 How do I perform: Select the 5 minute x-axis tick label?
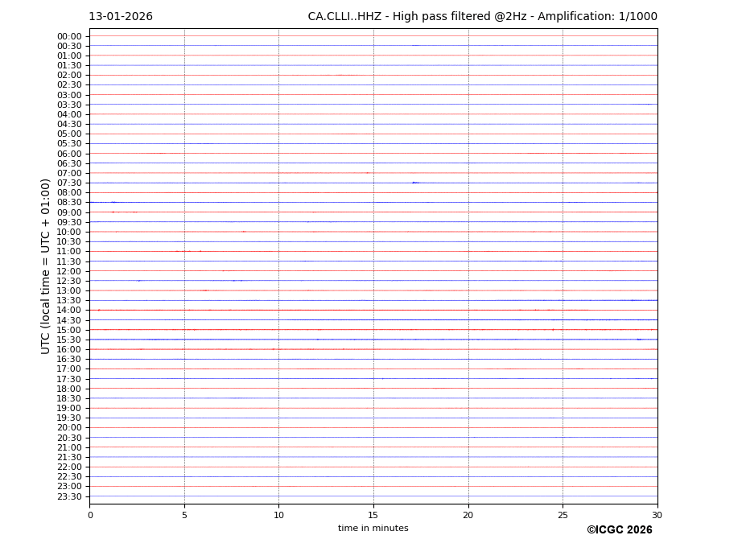[x=184, y=515]
